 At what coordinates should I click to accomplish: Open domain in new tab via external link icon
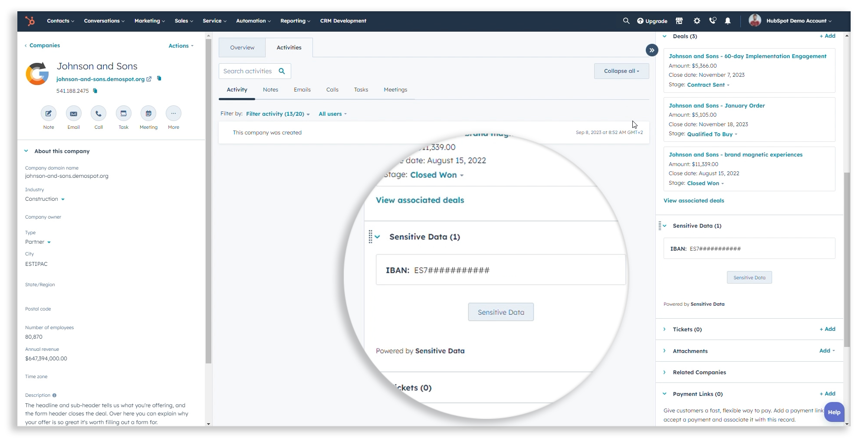pos(149,79)
